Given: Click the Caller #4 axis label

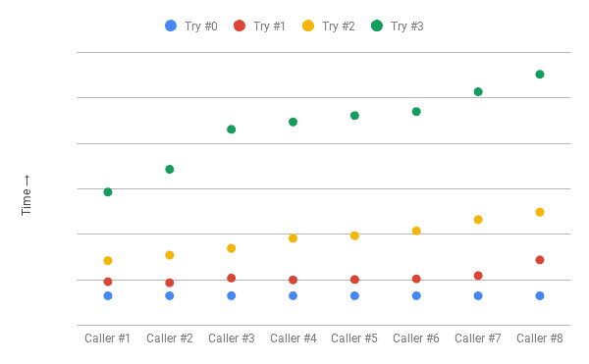Looking at the screenshot, I should pyautogui.click(x=293, y=338).
